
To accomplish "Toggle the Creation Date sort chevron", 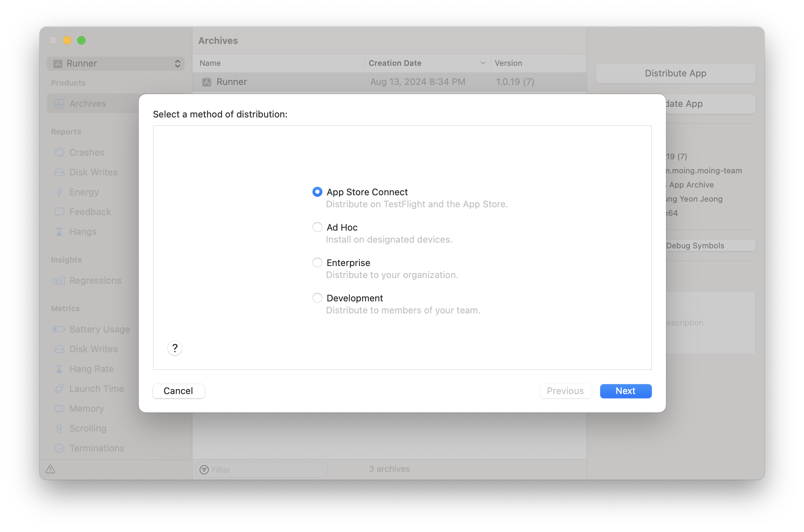I will 483,63.
